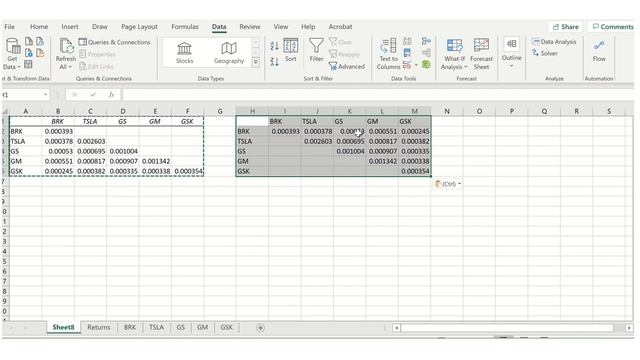
Task: Click the Insert Function fx icon
Action: 111,95
